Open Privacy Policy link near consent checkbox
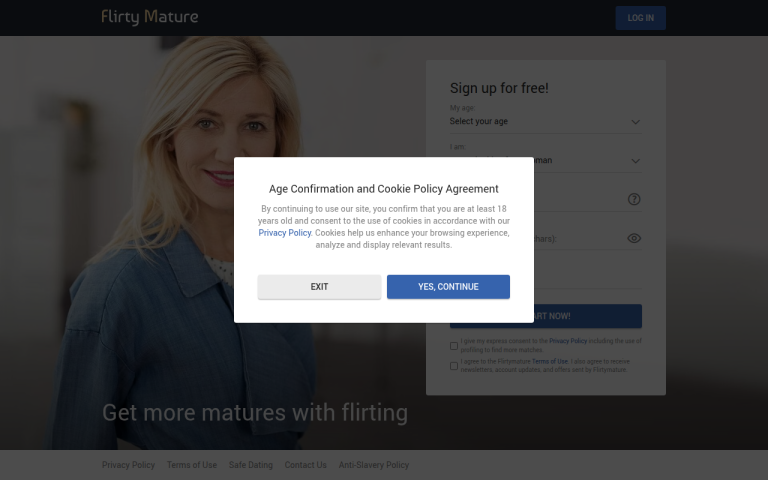 click(568, 341)
